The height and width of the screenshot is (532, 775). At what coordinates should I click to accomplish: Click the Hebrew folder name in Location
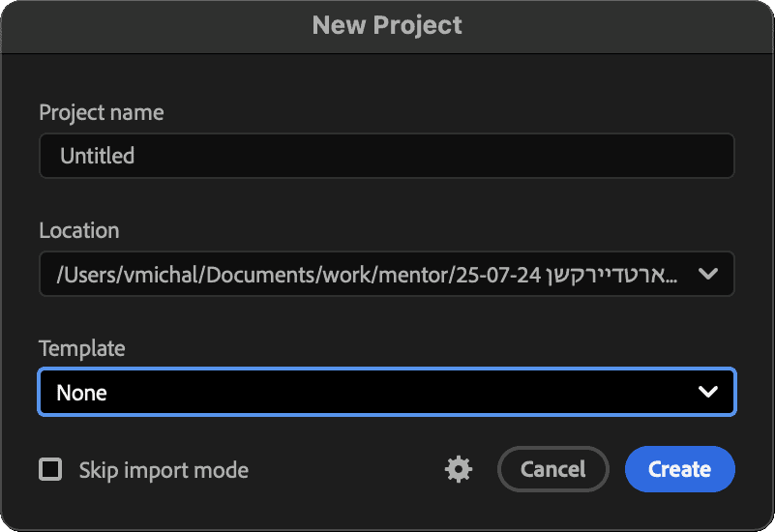[x=611, y=275]
